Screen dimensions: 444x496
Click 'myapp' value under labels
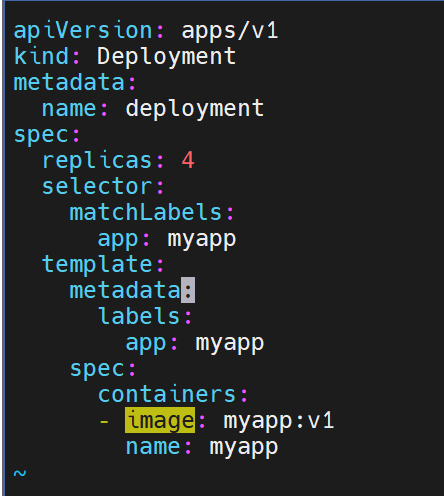(230, 344)
